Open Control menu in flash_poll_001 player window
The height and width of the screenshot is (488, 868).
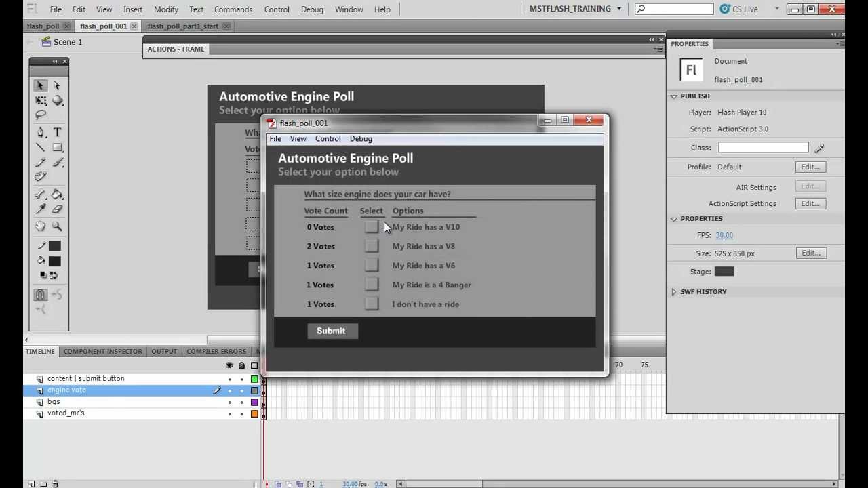pos(328,138)
